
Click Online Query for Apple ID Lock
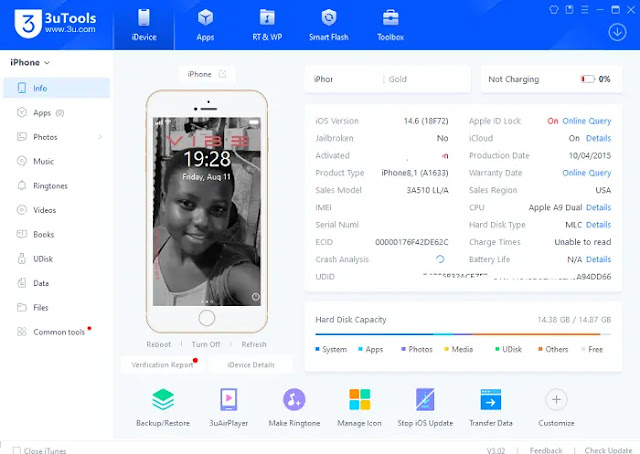pyautogui.click(x=587, y=121)
